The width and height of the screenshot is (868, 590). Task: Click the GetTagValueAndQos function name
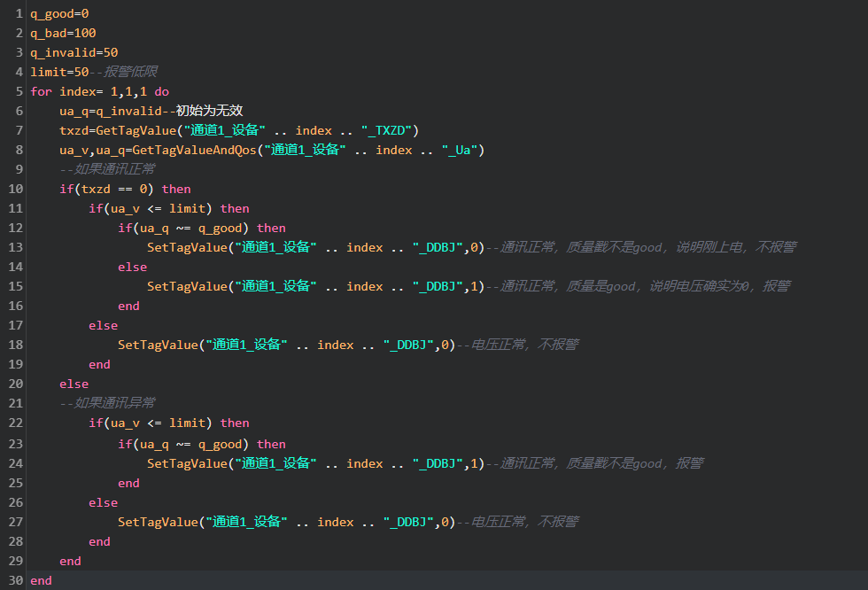pos(194,150)
